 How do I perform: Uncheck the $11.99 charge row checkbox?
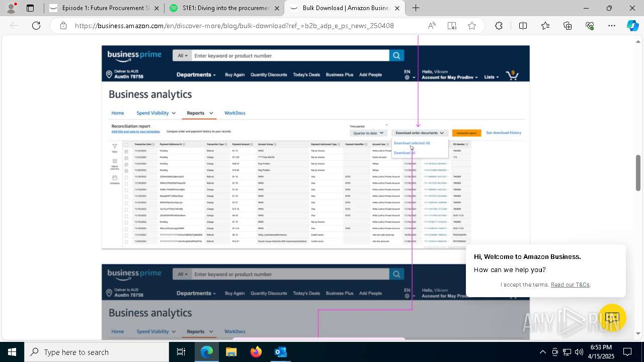pos(126,157)
